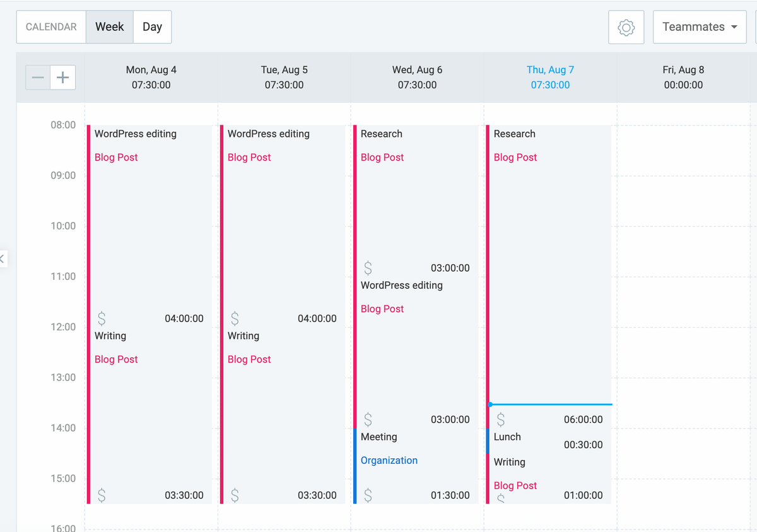Screen dimensions: 757x532
Task: Open Blog Post project on Monday Writing
Action: [x=116, y=359]
